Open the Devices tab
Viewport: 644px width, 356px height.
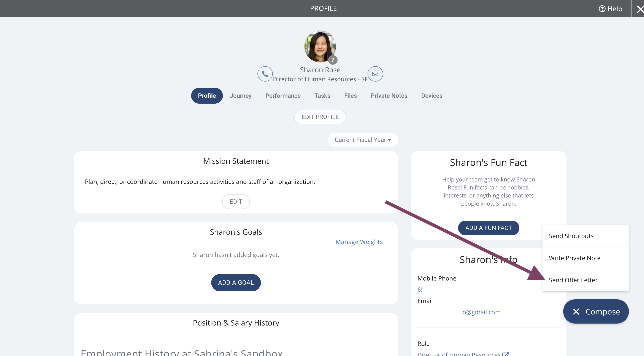[x=431, y=96]
